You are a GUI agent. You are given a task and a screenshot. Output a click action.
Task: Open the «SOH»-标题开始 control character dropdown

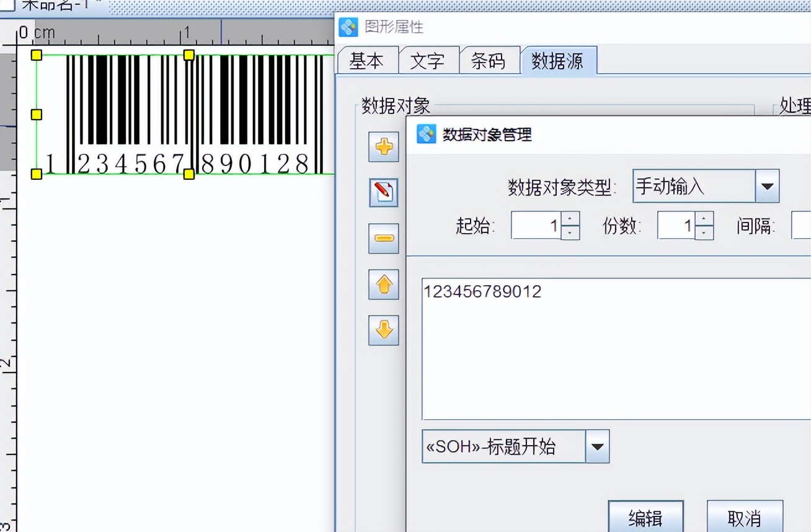click(597, 446)
